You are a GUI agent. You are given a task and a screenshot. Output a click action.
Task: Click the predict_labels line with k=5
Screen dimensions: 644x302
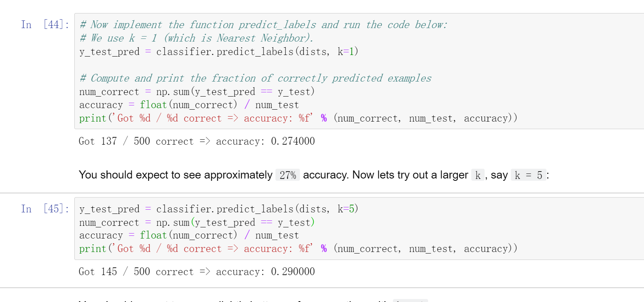[x=219, y=209]
